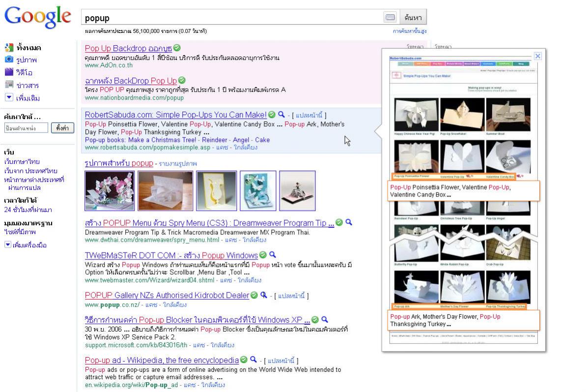588x392 pixels.
Task: Open RobertSabuda.com Simple Pop-Ups result title
Action: pos(175,115)
